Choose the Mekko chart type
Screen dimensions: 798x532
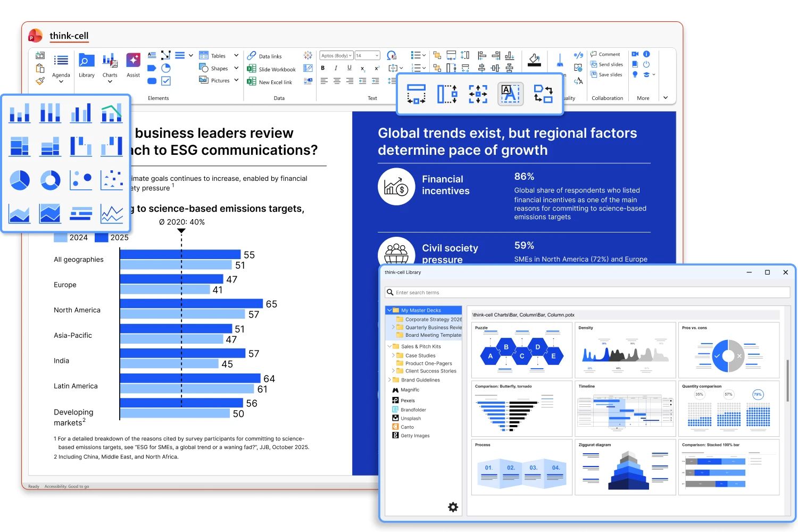pyautogui.click(x=20, y=146)
